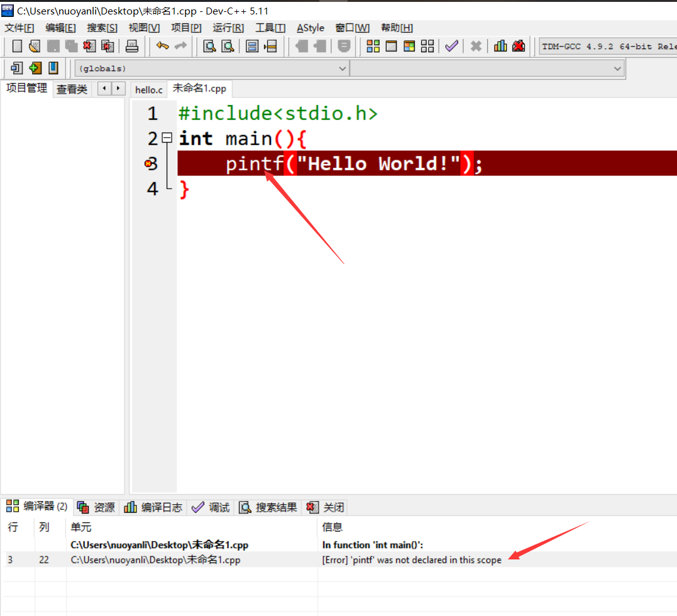Open the 项目[P] menu

[x=186, y=28]
